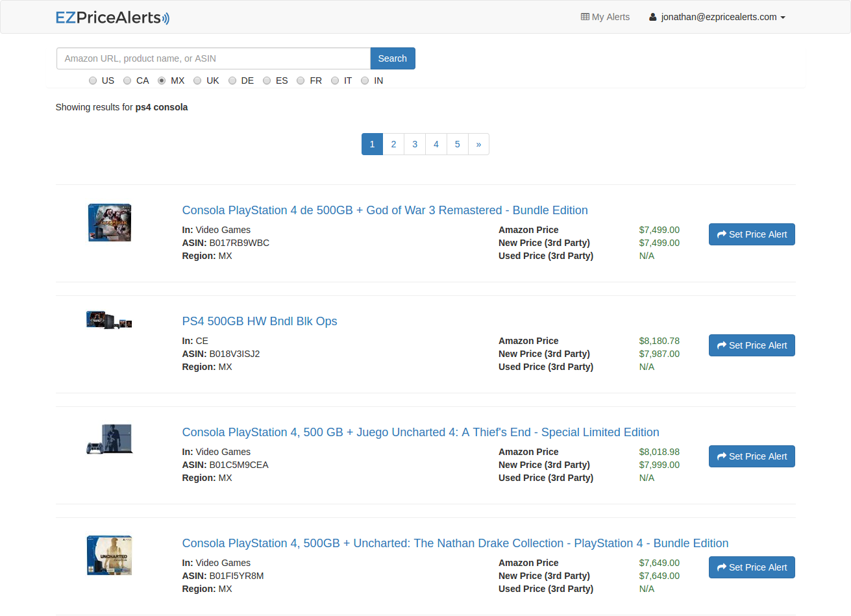Expand the jonathan@ezpricealerts.com account dropdown
Viewport: 851px width, 616px height.
(717, 17)
